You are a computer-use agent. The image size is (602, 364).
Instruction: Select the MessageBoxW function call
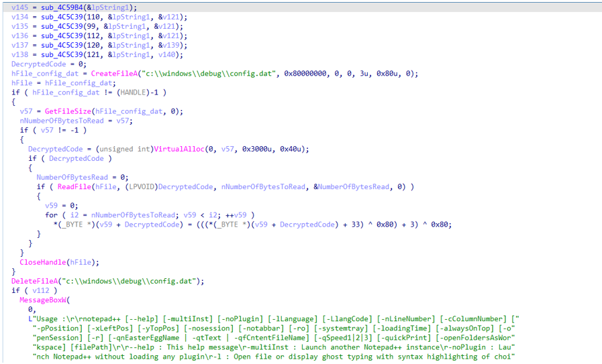42,300
